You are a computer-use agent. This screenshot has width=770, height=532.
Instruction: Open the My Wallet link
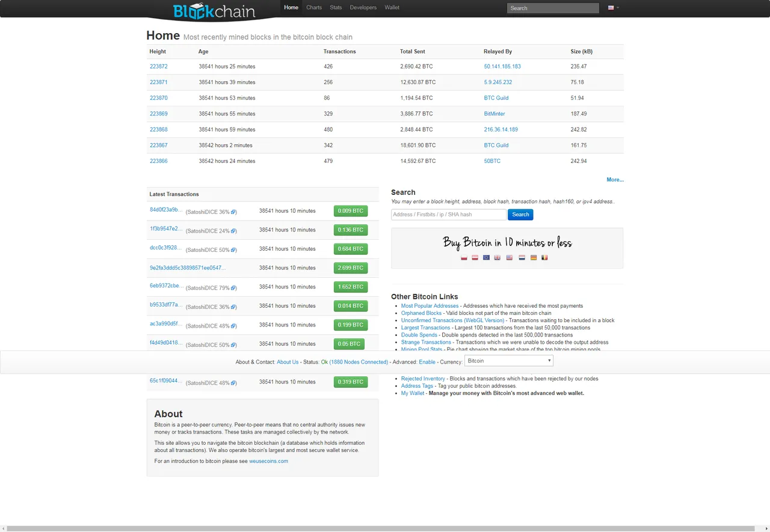click(413, 393)
